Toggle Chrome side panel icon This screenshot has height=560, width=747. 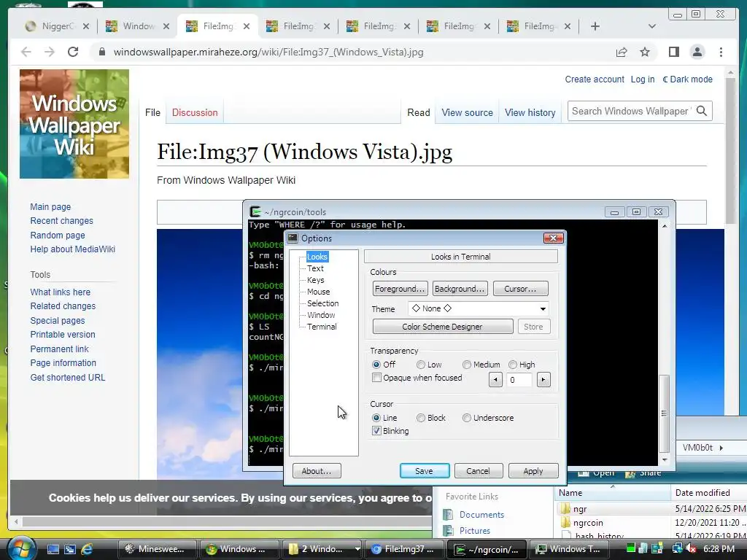[673, 52]
